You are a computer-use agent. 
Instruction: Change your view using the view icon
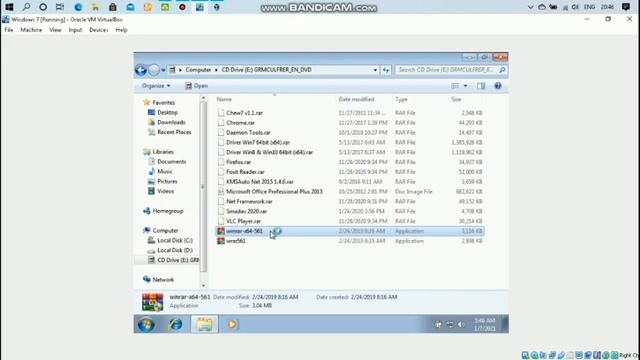[x=455, y=86]
